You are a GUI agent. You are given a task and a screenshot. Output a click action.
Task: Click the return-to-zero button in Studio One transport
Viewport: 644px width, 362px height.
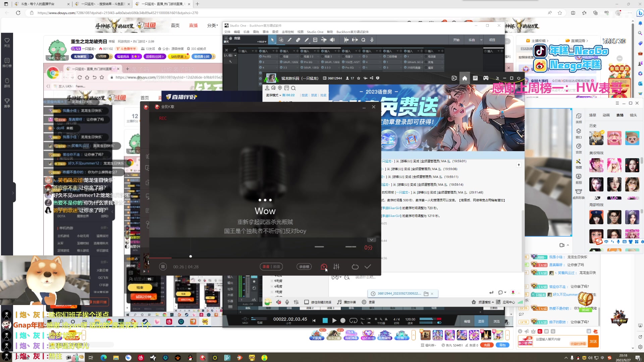click(x=314, y=320)
